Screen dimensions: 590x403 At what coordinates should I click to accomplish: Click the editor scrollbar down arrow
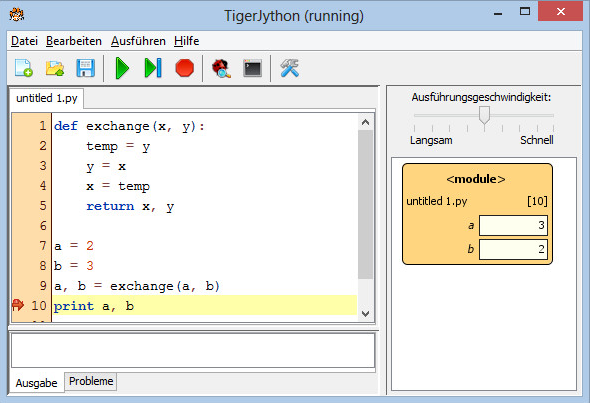point(365,313)
